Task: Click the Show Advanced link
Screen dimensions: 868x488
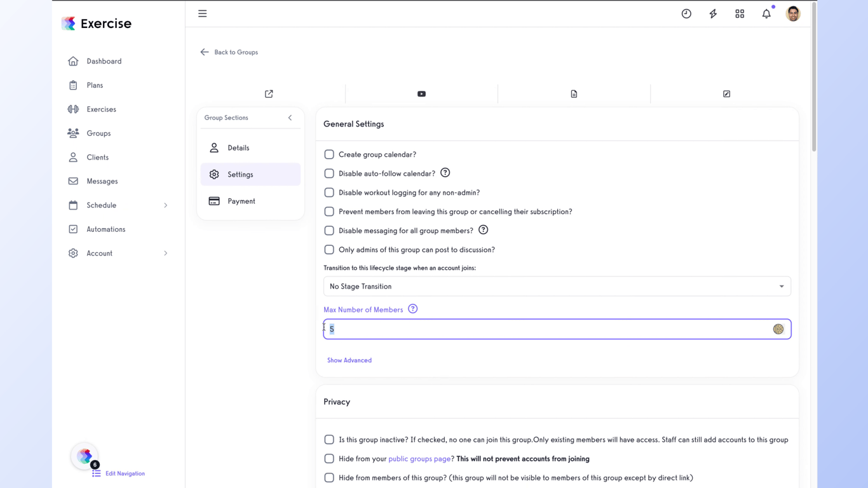Action: 349,360
